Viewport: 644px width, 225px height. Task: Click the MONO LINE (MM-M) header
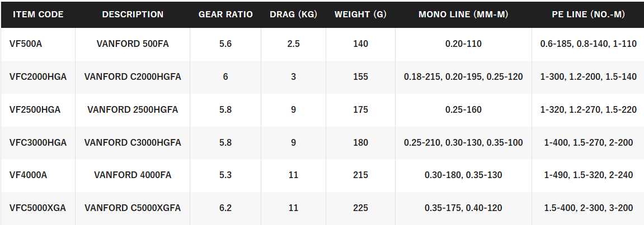tap(463, 15)
